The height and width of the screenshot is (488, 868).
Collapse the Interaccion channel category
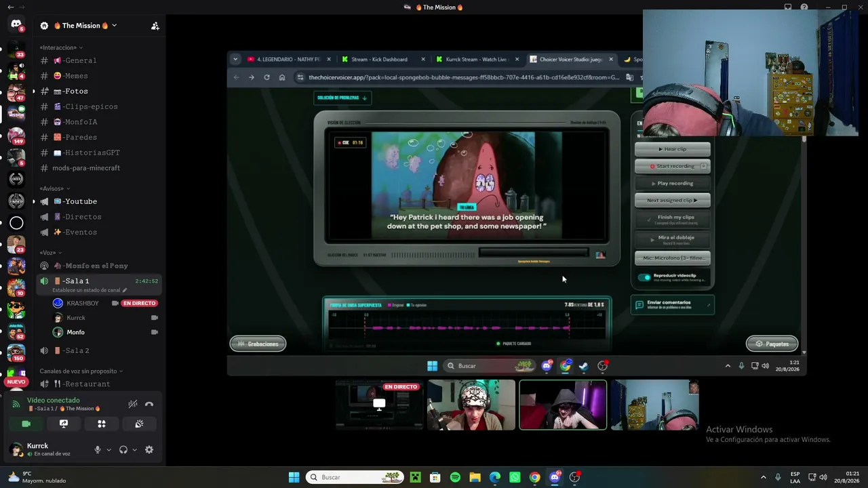point(60,47)
